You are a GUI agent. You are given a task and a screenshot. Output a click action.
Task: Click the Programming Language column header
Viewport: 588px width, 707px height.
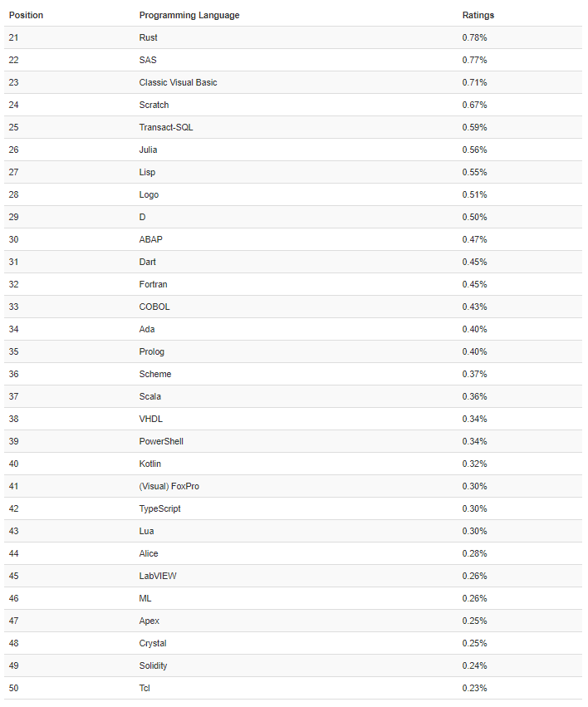[x=189, y=15]
